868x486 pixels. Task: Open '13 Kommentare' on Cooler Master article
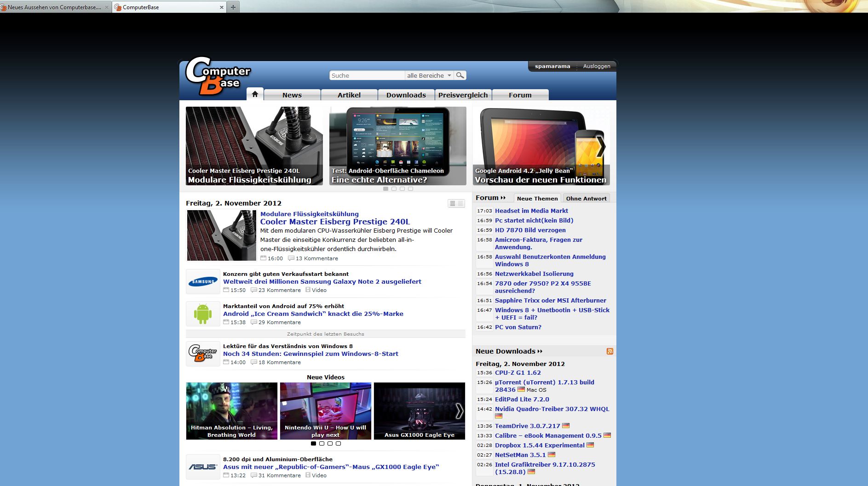click(316, 258)
